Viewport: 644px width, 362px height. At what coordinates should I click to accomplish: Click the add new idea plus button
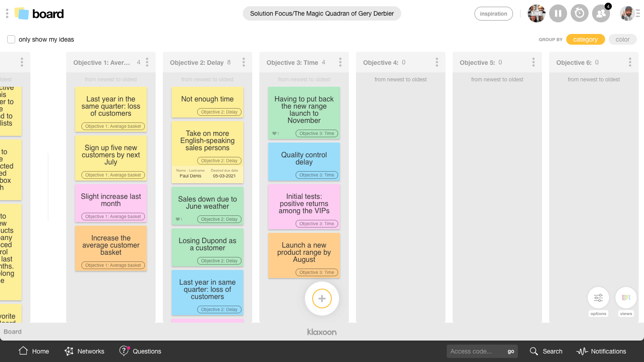322,299
